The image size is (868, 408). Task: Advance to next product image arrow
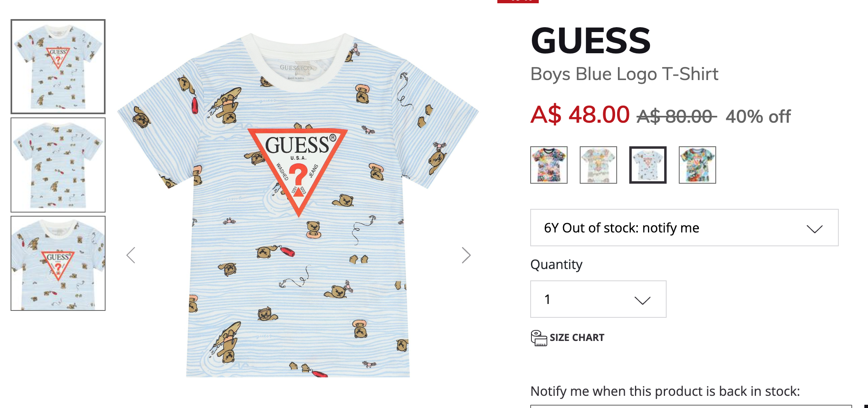click(x=466, y=255)
